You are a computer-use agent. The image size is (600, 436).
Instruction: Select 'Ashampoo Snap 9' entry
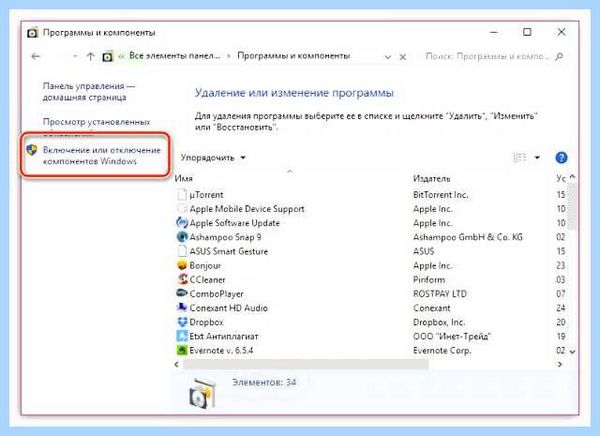225,237
